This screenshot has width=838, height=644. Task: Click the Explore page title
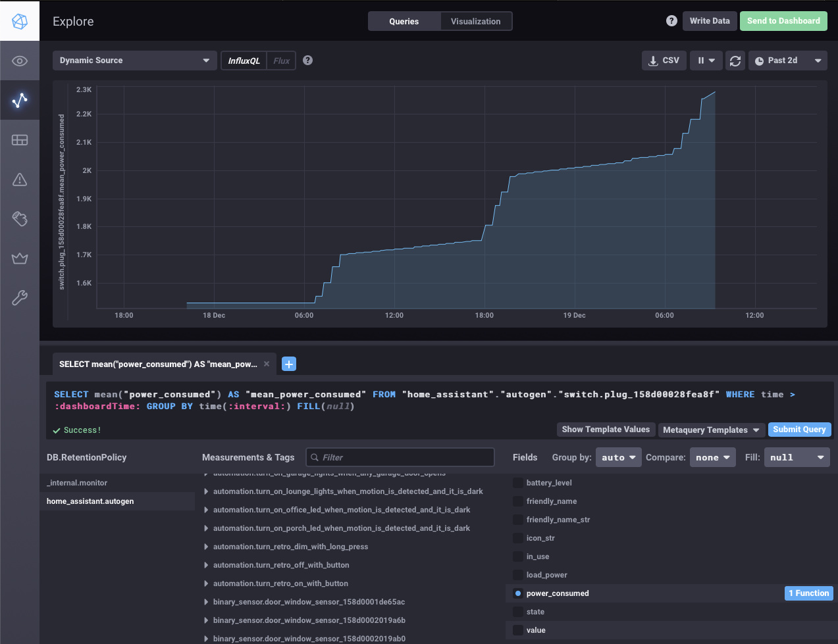pos(73,21)
